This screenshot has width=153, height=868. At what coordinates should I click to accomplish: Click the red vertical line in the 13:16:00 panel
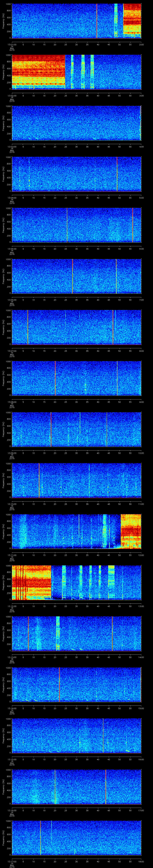point(106,786)
